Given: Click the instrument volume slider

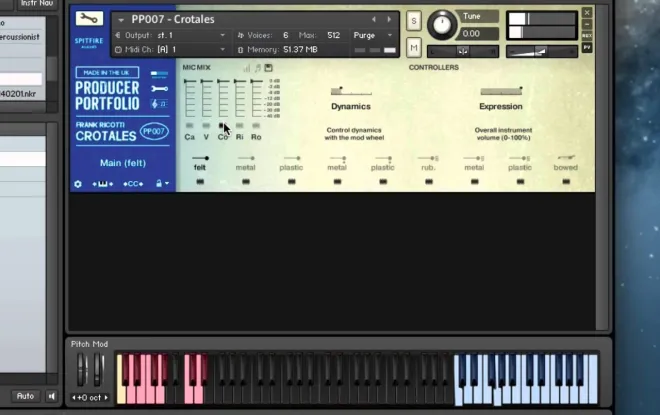Looking at the screenshot, I should point(542,51).
